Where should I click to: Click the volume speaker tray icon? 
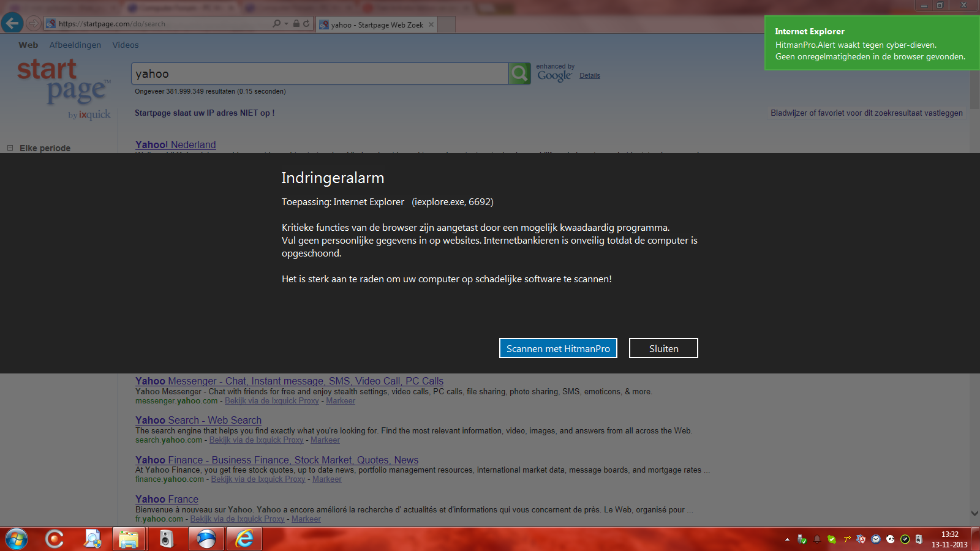919,539
